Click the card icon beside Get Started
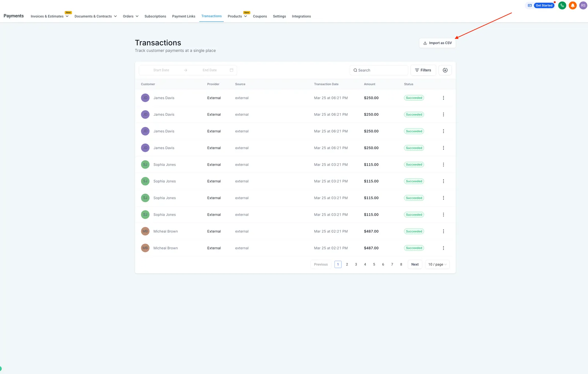Image resolution: width=588 pixels, height=374 pixels. tap(530, 6)
